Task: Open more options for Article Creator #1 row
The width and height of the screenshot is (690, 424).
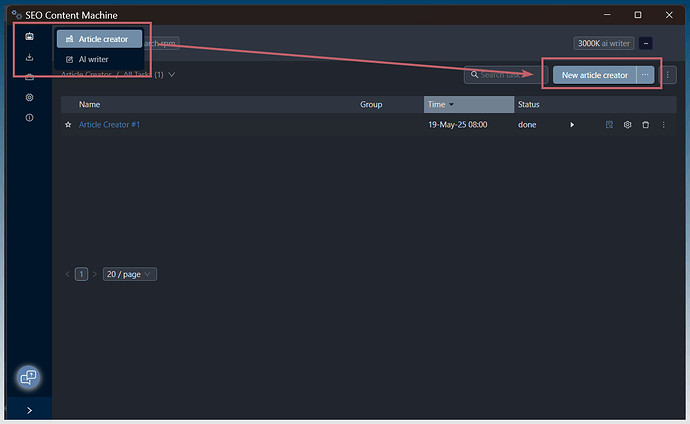Action: point(664,124)
